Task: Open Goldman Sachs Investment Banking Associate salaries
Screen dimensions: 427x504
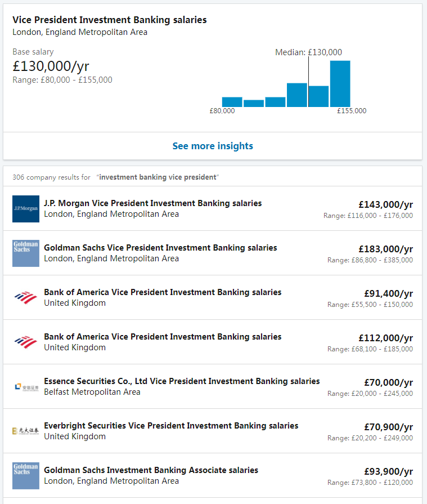Action: tap(151, 470)
